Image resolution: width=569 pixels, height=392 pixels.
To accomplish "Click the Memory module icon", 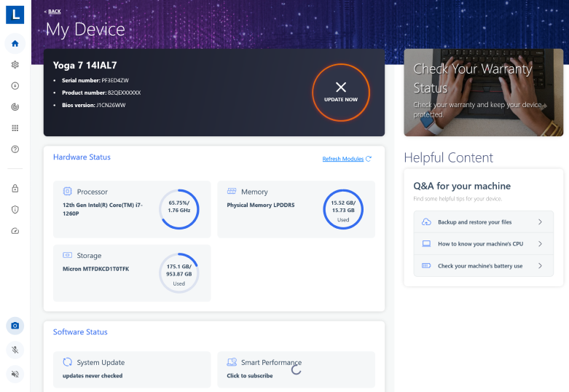I will (x=232, y=191).
